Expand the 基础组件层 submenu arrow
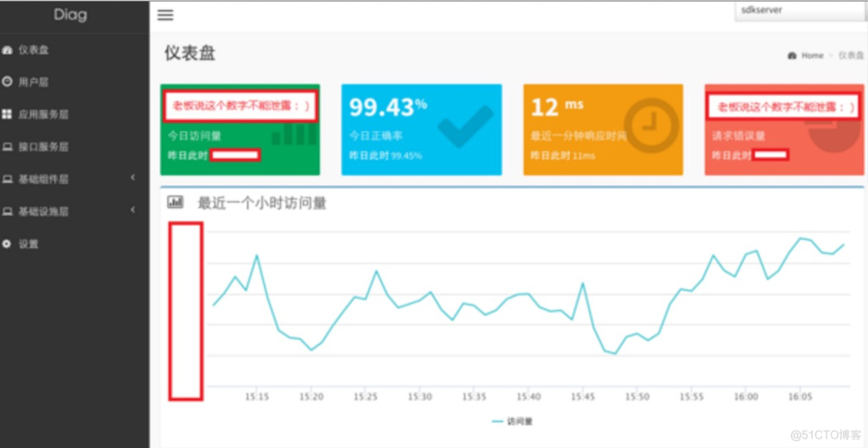This screenshot has width=868, height=448. pyautogui.click(x=133, y=178)
